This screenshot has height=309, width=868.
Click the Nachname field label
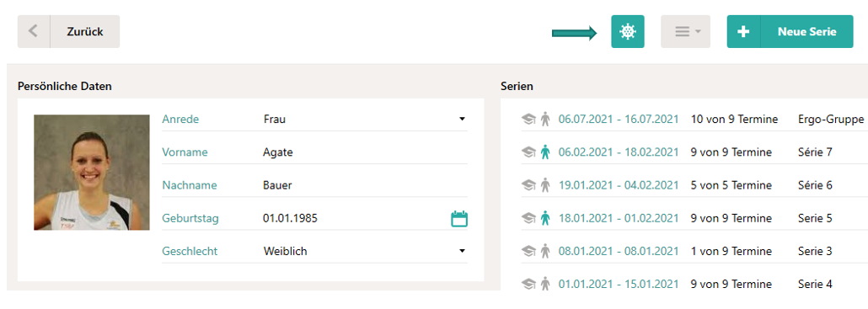click(190, 185)
